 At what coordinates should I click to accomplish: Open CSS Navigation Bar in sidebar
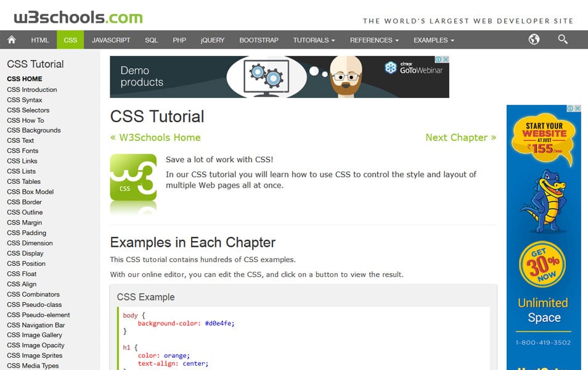pos(36,325)
